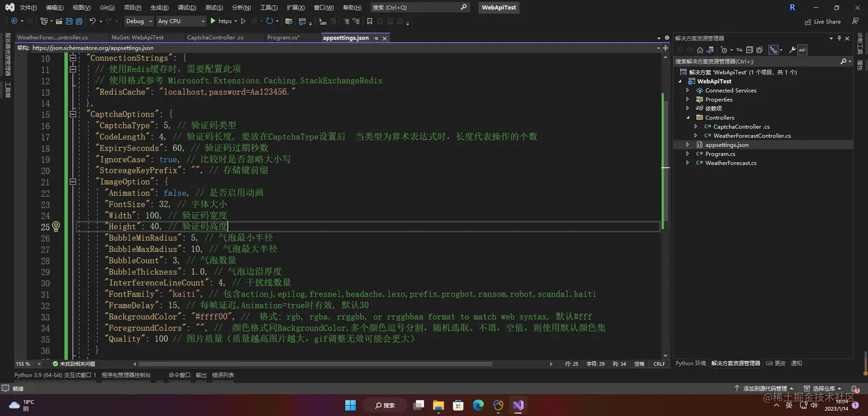Open the NuGet package manager icon in toolbar
Image resolution: width=868 pixels, height=416 pixels.
(x=288, y=21)
